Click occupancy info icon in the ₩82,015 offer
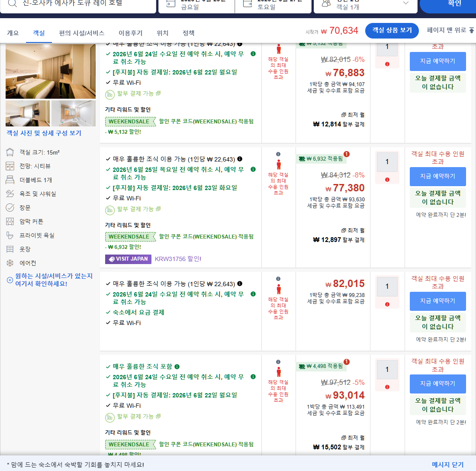The image size is (476, 471). click(x=278, y=279)
